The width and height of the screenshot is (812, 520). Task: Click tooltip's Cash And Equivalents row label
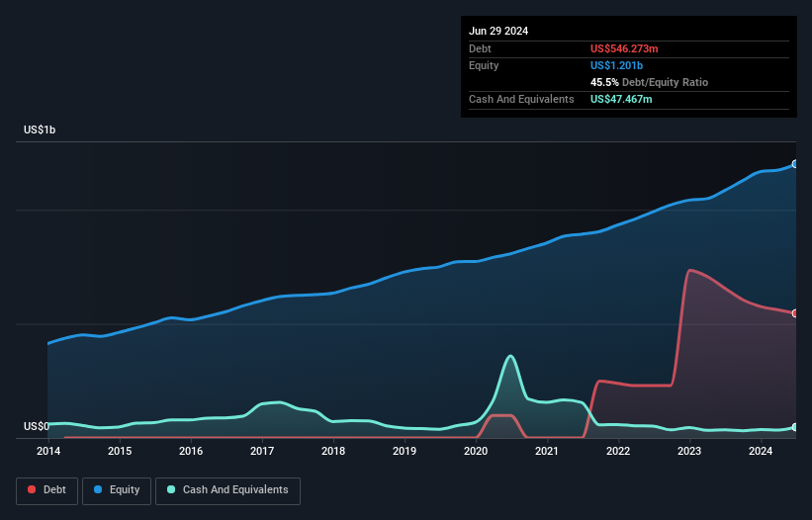pyautogui.click(x=521, y=99)
